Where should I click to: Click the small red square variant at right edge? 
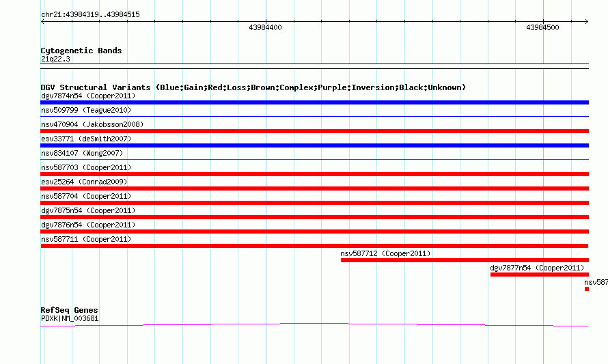[x=587, y=289]
